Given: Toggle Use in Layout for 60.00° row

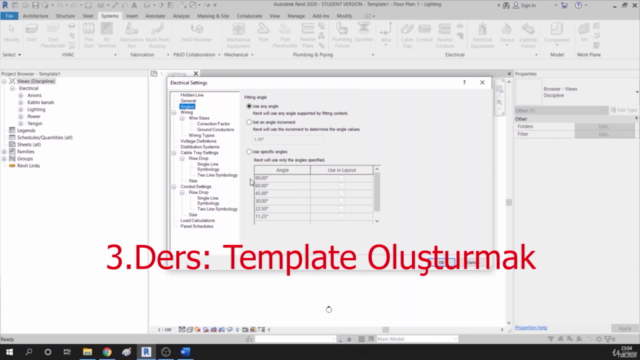Looking at the screenshot, I should tap(342, 186).
